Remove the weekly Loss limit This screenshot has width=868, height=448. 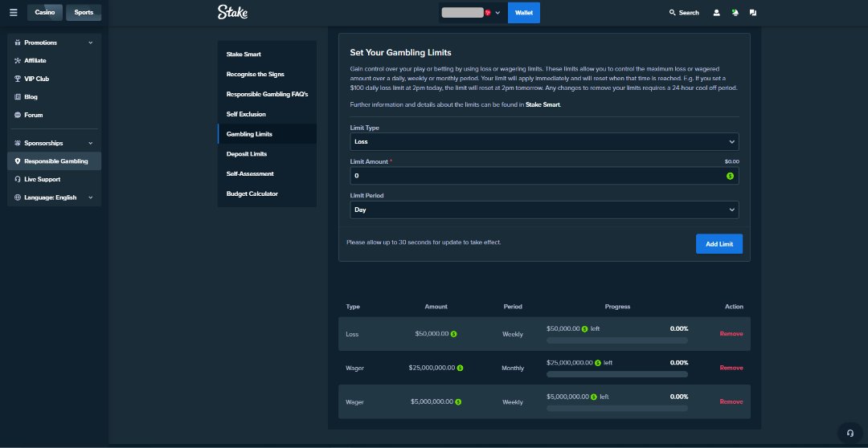coord(731,334)
